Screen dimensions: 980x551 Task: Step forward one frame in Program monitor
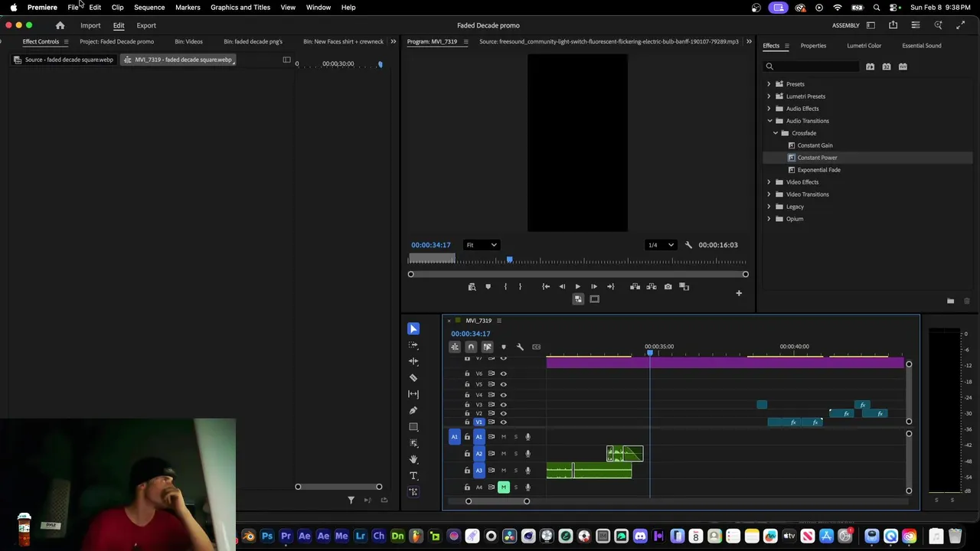tap(593, 287)
